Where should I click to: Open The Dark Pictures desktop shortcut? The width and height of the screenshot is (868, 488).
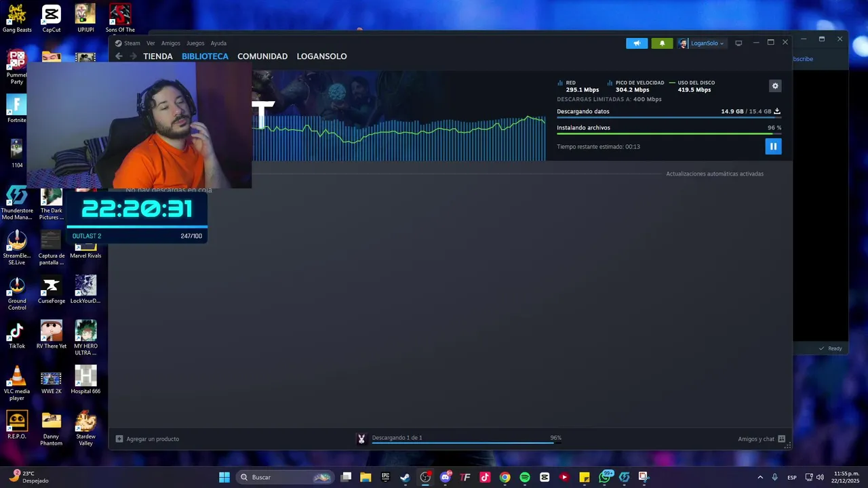tap(52, 204)
